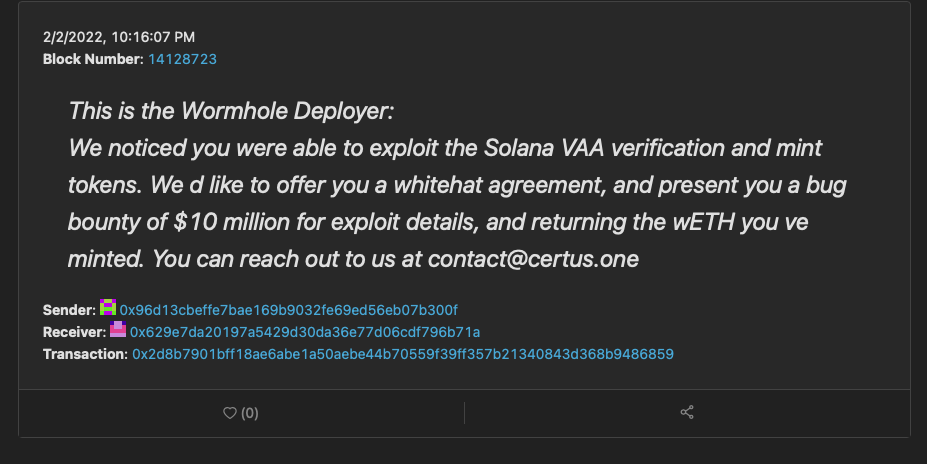Image resolution: width=927 pixels, height=464 pixels.
Task: Open transaction hash 0x2d8b79 link
Action: pos(402,354)
